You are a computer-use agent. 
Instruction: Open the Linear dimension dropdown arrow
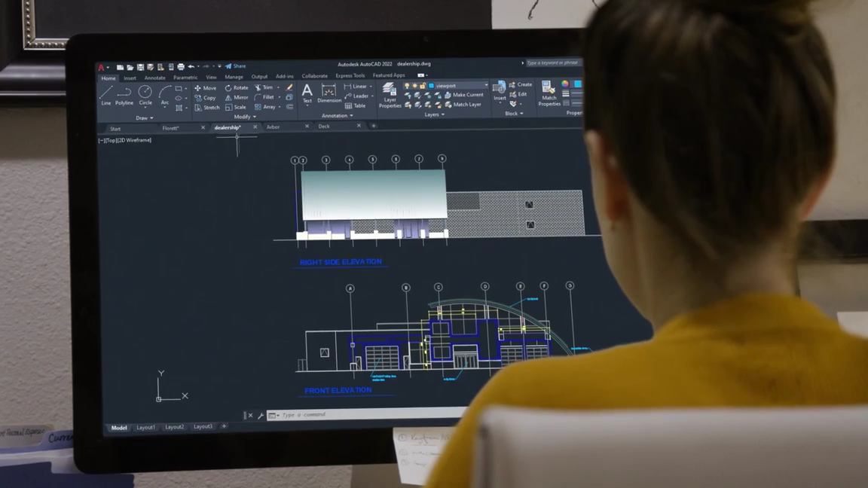click(x=371, y=87)
